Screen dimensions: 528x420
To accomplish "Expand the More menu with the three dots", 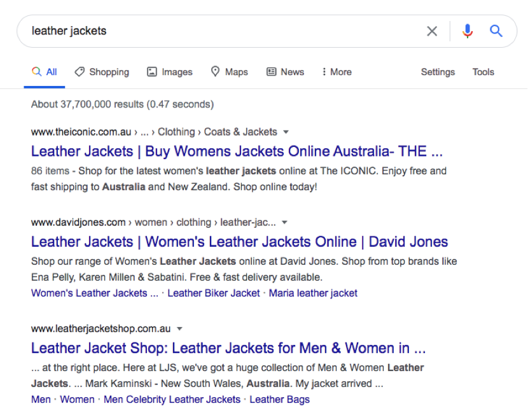I will pyautogui.click(x=337, y=72).
